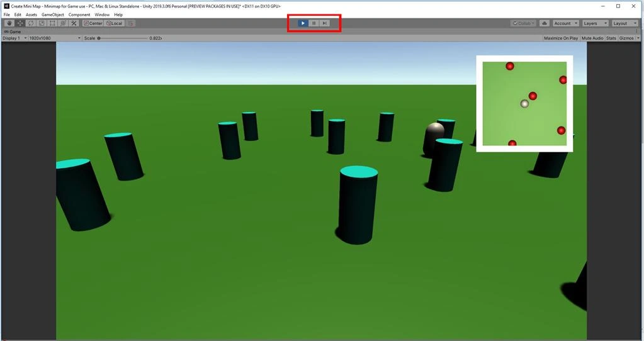
Task: Click the Scale slider handle
Action: pyautogui.click(x=99, y=38)
